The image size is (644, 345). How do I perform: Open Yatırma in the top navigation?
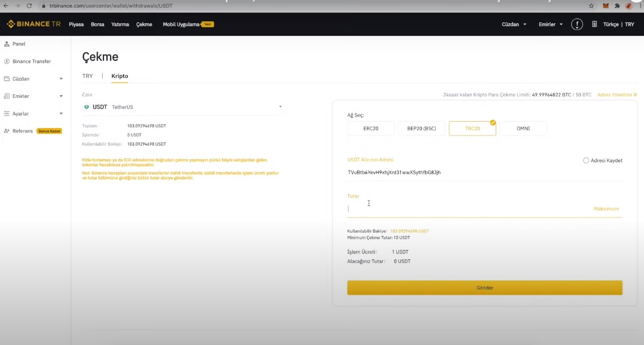(120, 24)
